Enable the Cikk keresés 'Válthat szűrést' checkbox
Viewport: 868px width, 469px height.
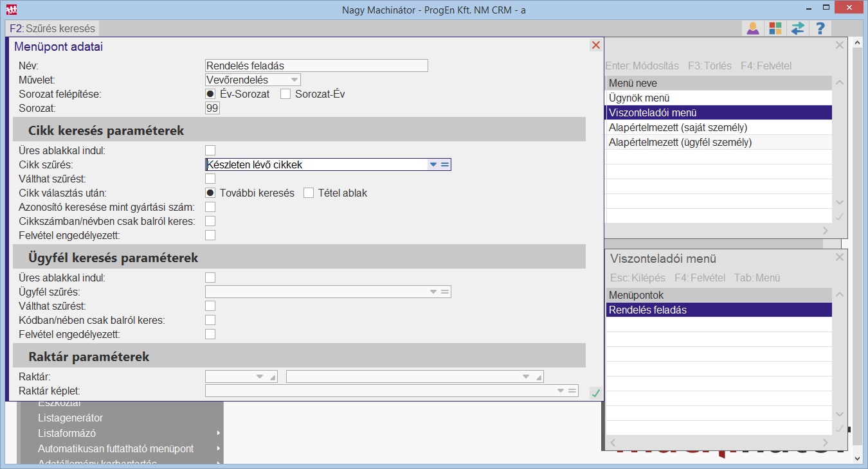click(x=210, y=179)
